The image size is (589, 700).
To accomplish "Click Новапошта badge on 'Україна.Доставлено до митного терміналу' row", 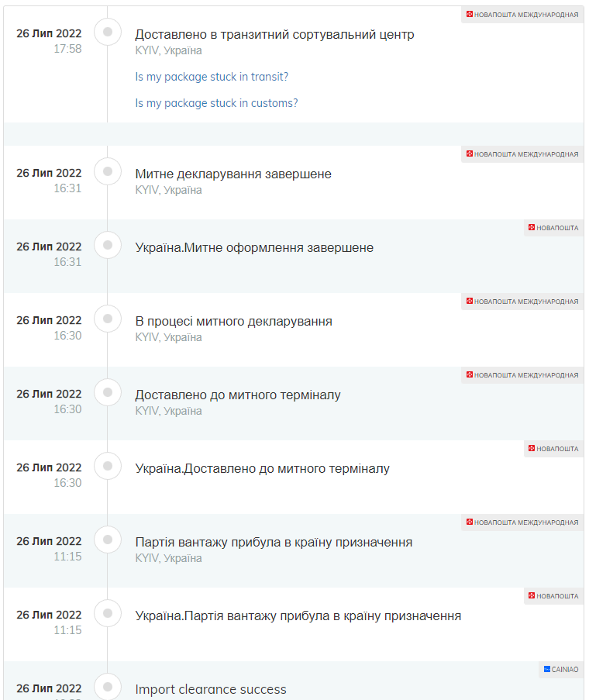I will 553,449.
